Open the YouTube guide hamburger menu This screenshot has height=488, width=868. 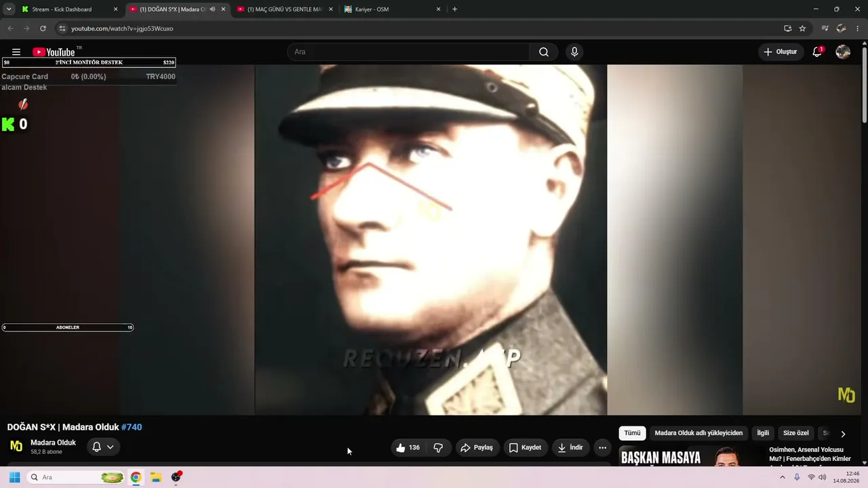coord(16,52)
